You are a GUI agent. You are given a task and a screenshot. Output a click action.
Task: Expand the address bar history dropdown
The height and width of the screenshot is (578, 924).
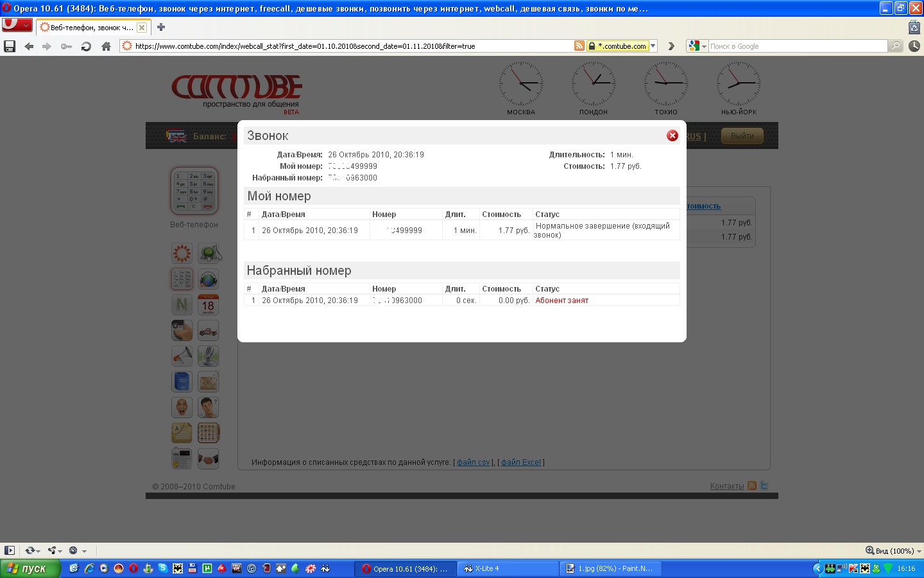(653, 46)
